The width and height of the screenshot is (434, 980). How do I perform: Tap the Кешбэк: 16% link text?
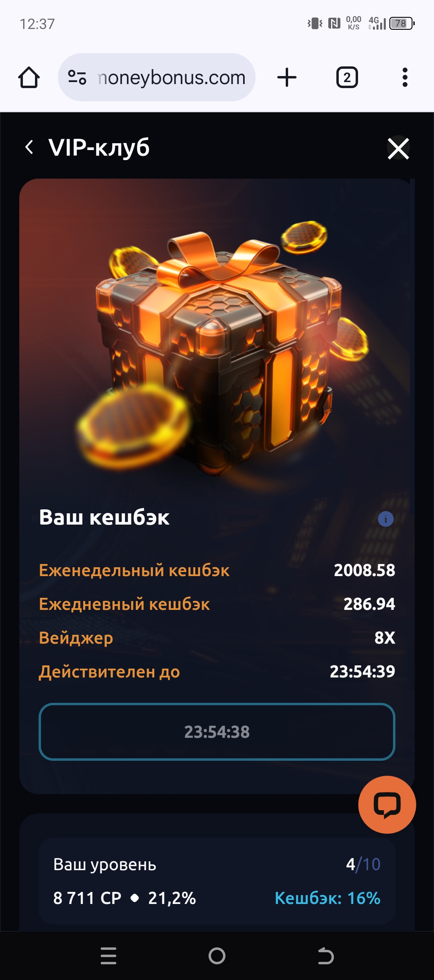pos(328,898)
